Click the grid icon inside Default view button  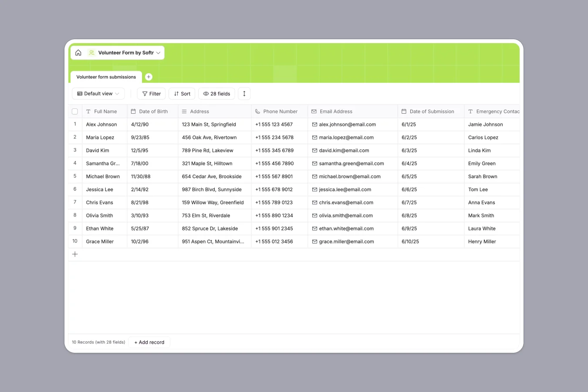pos(79,94)
